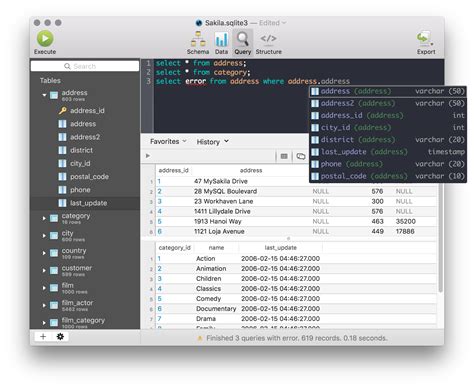Click the add table plus button
This screenshot has height=388, width=474.
43,337
